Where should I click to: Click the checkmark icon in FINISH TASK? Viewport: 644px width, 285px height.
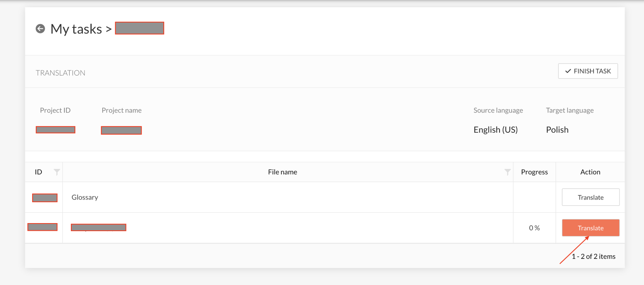568,71
